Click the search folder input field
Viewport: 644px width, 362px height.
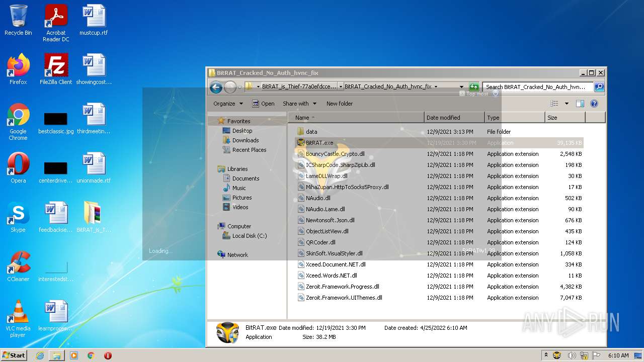[x=537, y=86]
